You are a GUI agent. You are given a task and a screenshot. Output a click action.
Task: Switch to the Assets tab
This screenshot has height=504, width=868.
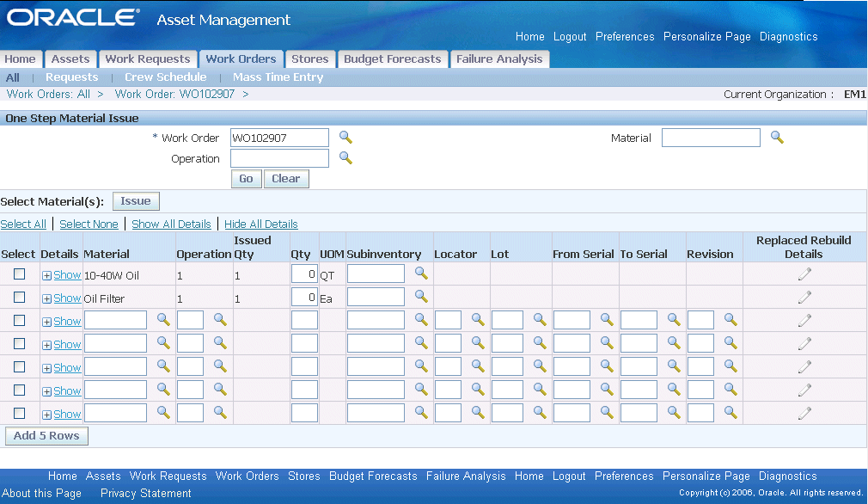70,58
